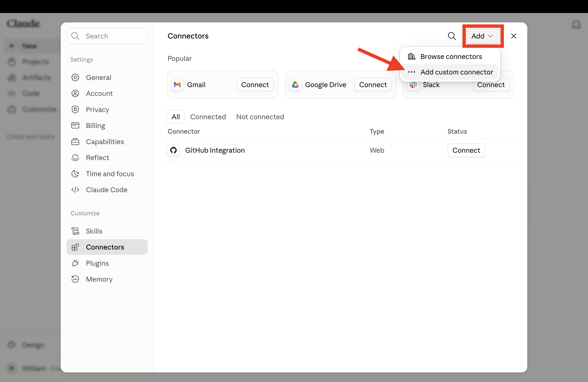Open Time and focus settings
The width and height of the screenshot is (588, 382).
(x=107, y=174)
